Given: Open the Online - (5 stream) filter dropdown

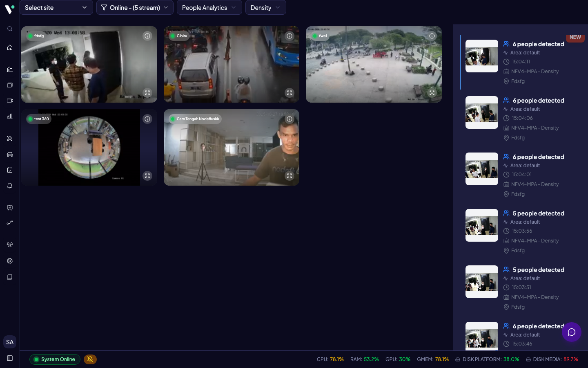Looking at the screenshot, I should [135, 7].
